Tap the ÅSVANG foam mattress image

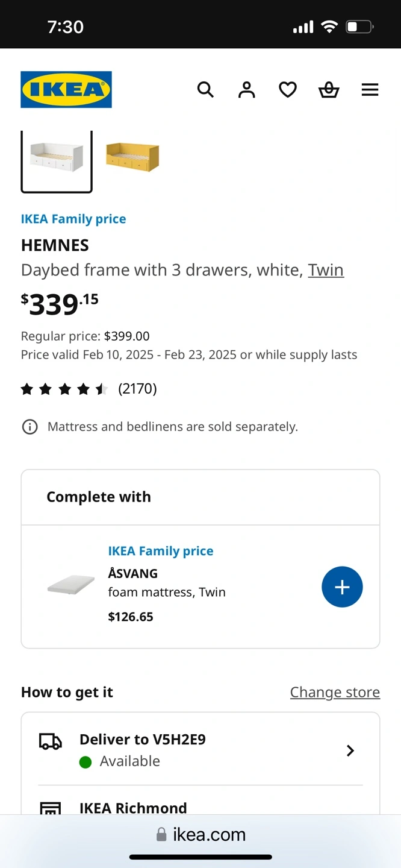coord(71,585)
